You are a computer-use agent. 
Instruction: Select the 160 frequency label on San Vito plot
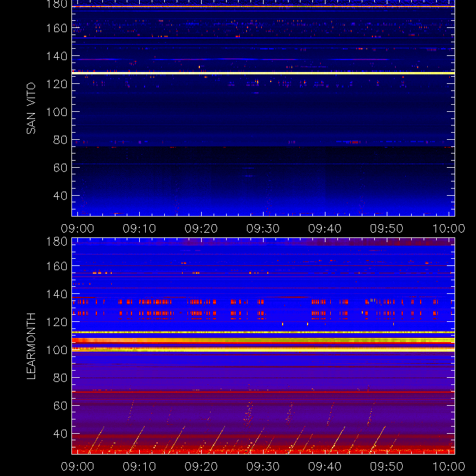(x=57, y=28)
